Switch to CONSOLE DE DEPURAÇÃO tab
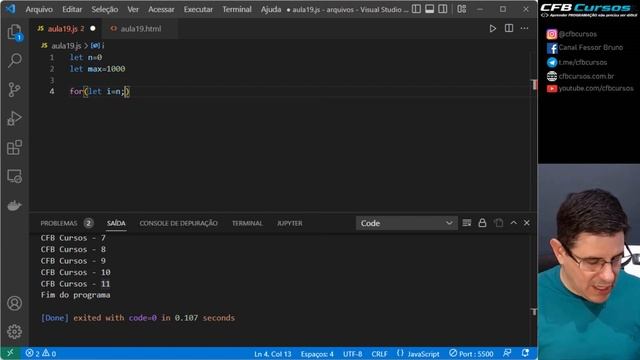The width and height of the screenshot is (640, 360). pos(178,223)
